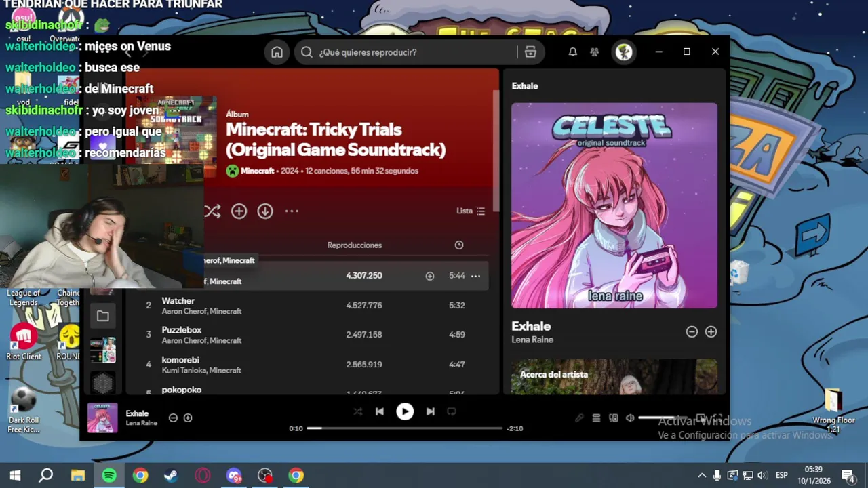868x488 pixels.
Task: Open more options for the 5:44 track
Action: point(475,276)
